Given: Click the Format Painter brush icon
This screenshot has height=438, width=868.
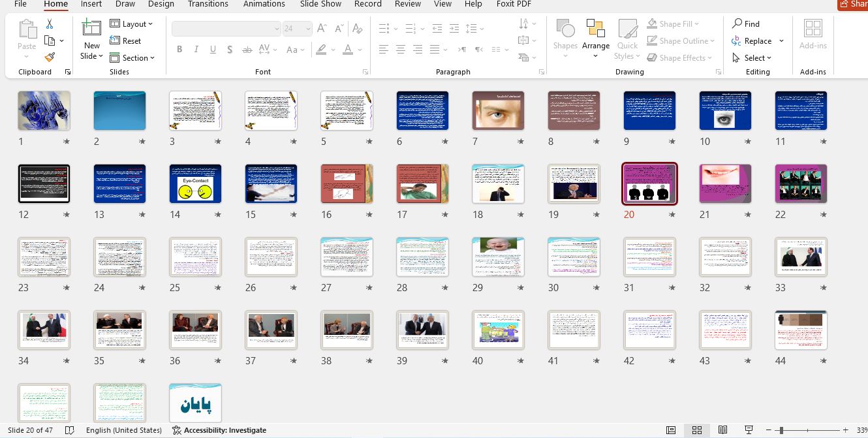Looking at the screenshot, I should pyautogui.click(x=50, y=57).
